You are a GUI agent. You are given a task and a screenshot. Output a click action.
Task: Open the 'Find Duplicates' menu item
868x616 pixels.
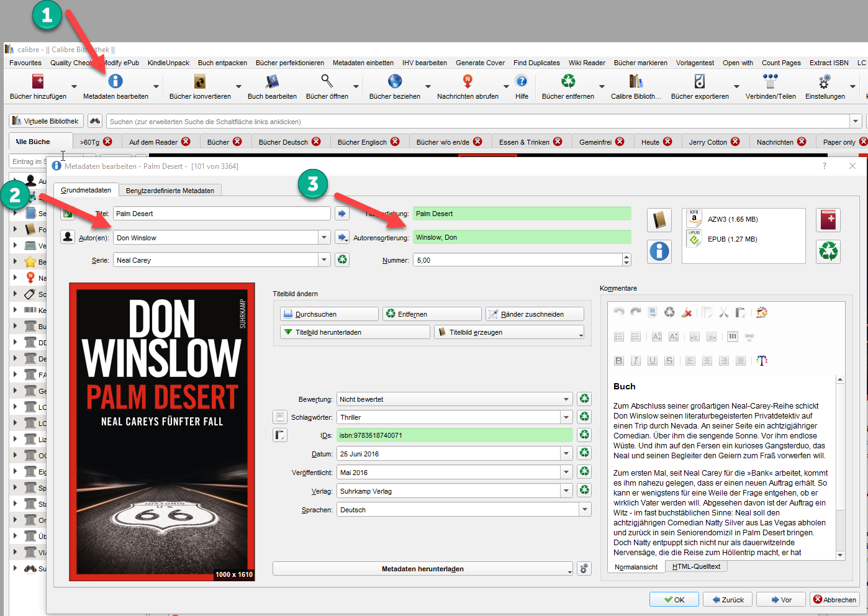(536, 63)
